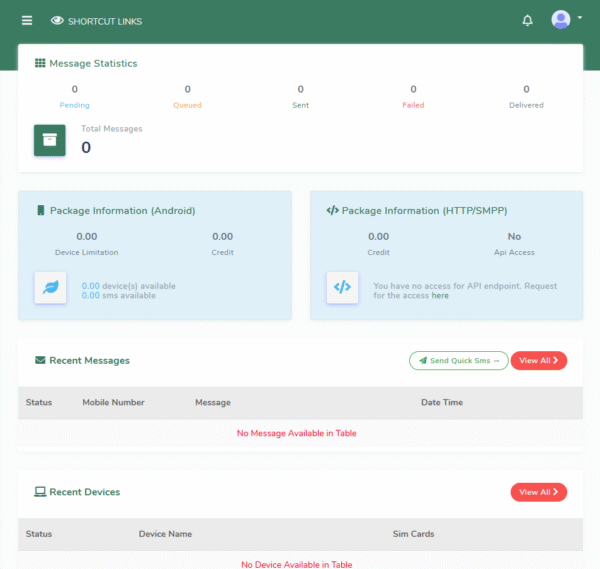Click the Sim Cards column header

pos(413,534)
